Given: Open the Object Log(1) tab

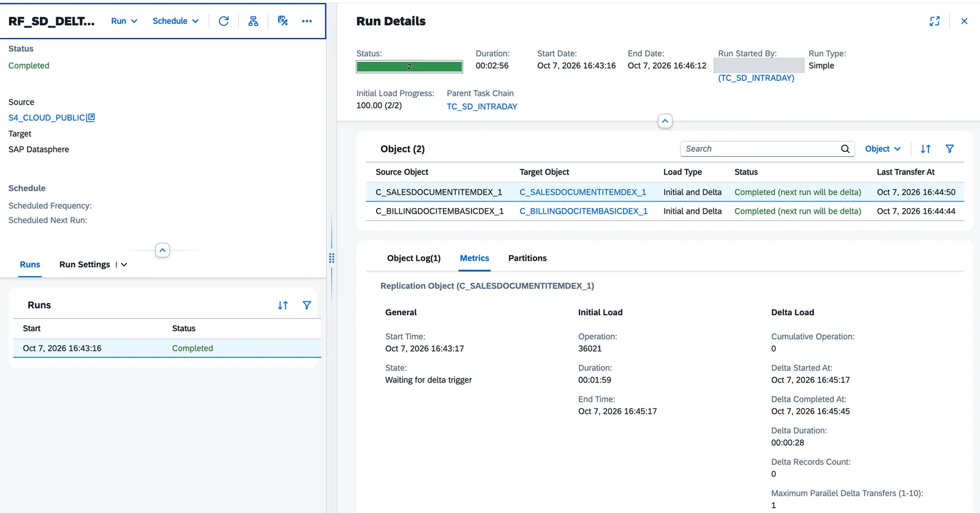Looking at the screenshot, I should pos(414,258).
